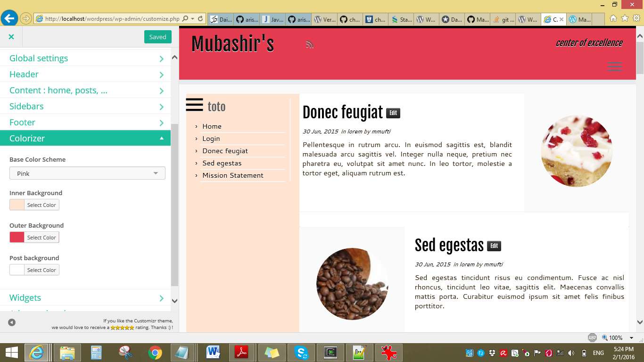Viewport: 644px width, 362px height.
Task: Click the RSS feed icon in header
Action: pos(310,45)
